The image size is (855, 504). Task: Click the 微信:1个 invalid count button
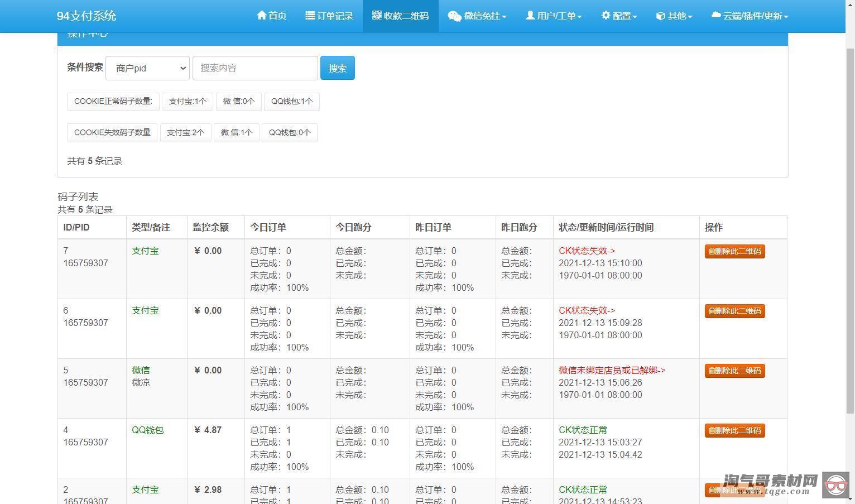click(x=237, y=133)
